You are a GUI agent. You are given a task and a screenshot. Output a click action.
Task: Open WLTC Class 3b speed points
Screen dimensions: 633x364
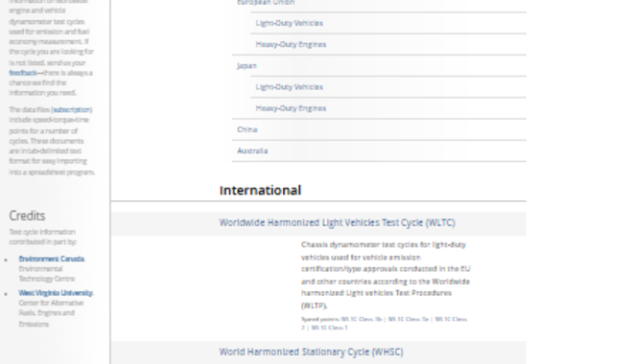point(362,319)
